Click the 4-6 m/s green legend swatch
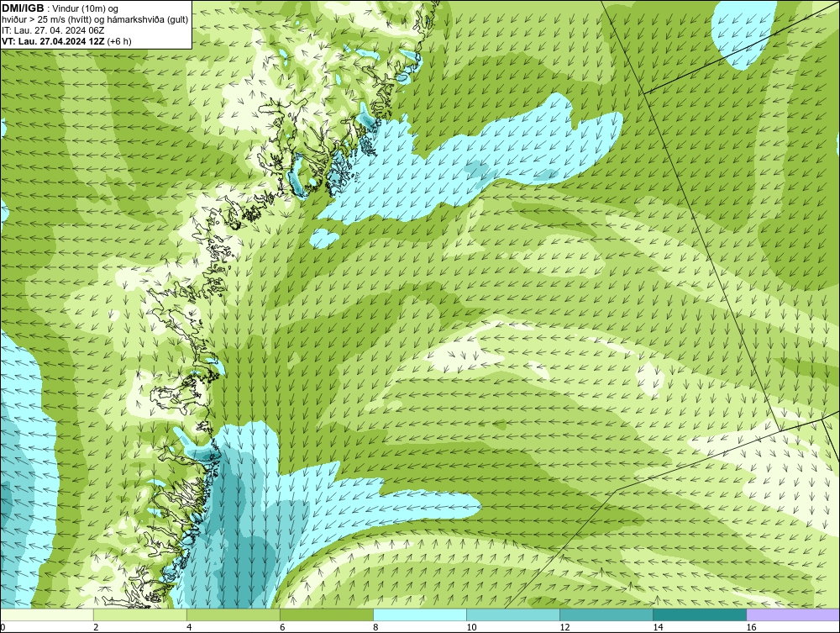 click(x=233, y=615)
